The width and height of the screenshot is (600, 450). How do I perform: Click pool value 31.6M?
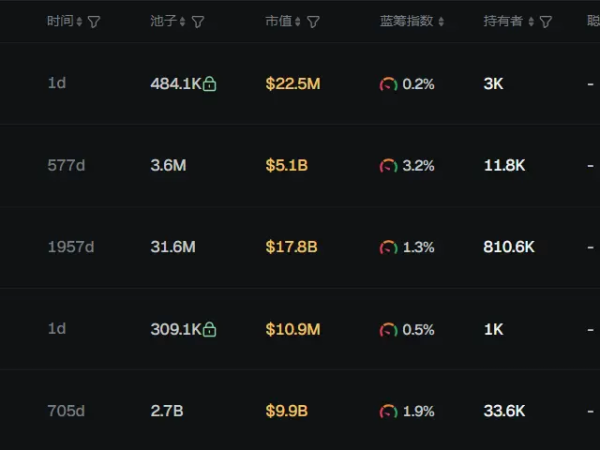coord(173,247)
